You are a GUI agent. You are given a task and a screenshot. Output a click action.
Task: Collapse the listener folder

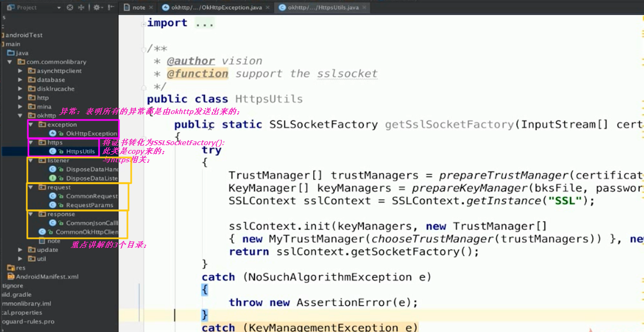pos(31,160)
